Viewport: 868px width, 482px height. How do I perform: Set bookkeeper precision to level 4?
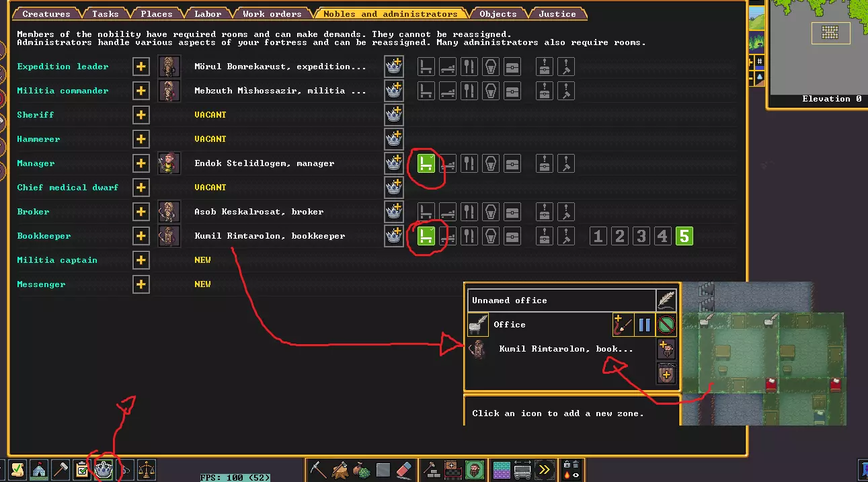(x=663, y=236)
